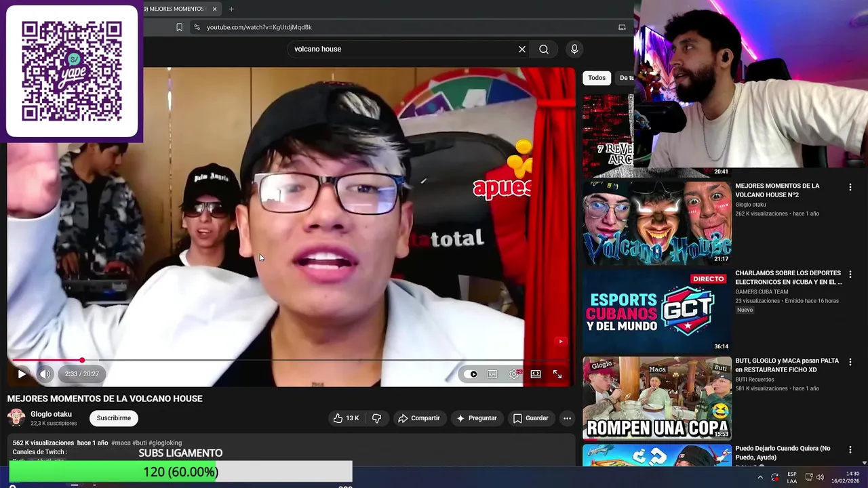The height and width of the screenshot is (488, 868).
Task: Run search with magnifying glass icon
Action: pyautogui.click(x=544, y=49)
